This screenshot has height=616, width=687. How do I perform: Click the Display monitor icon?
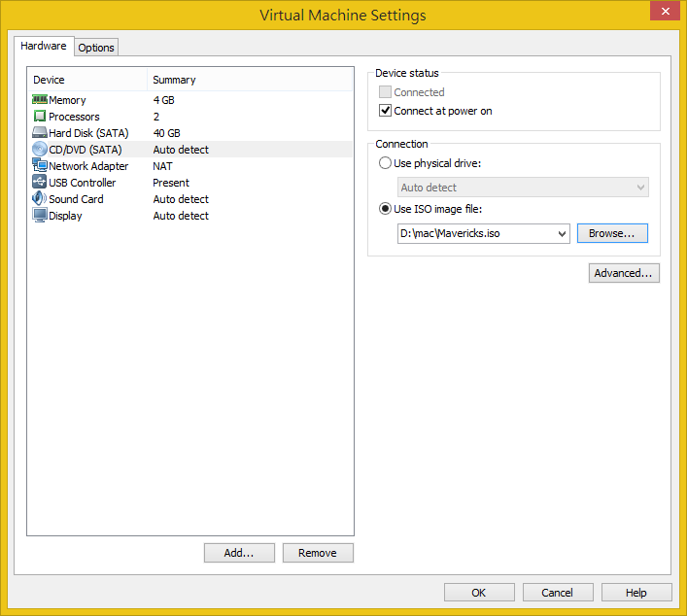[40, 215]
